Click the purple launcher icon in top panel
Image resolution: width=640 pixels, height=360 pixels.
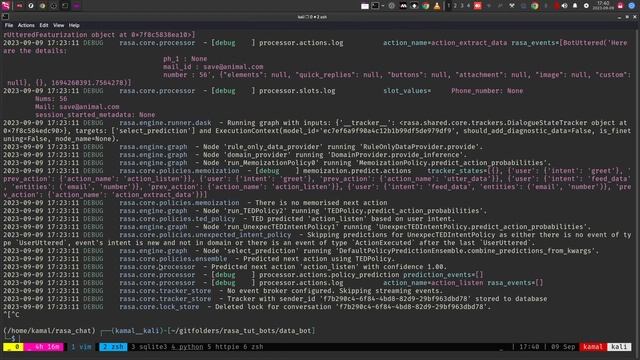[x=76, y=6]
